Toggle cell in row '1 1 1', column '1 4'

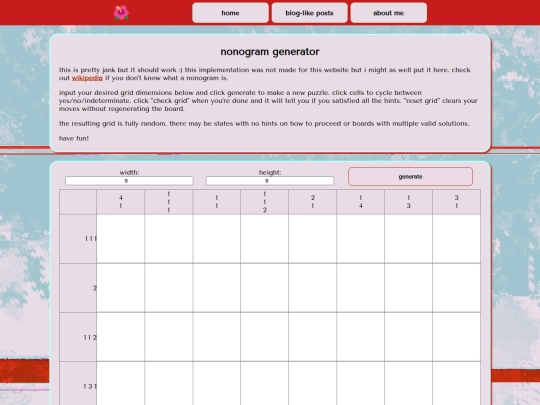click(361, 239)
